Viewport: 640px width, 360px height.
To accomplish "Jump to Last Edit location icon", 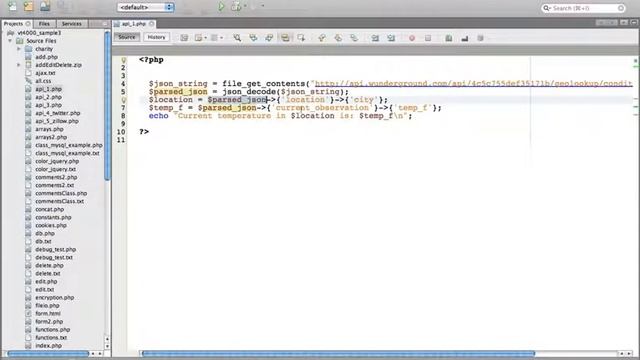I will click(184, 38).
